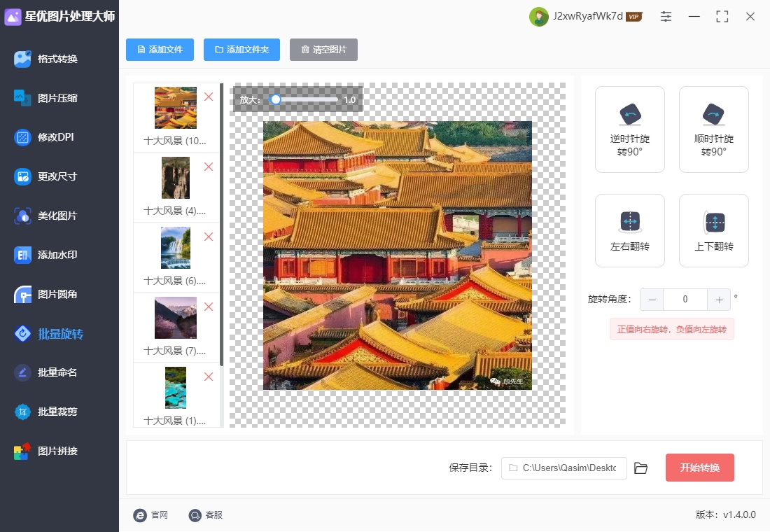Screen dimensions: 770x532
Task: Increase rotation angle with plus stepper
Action: click(719, 300)
